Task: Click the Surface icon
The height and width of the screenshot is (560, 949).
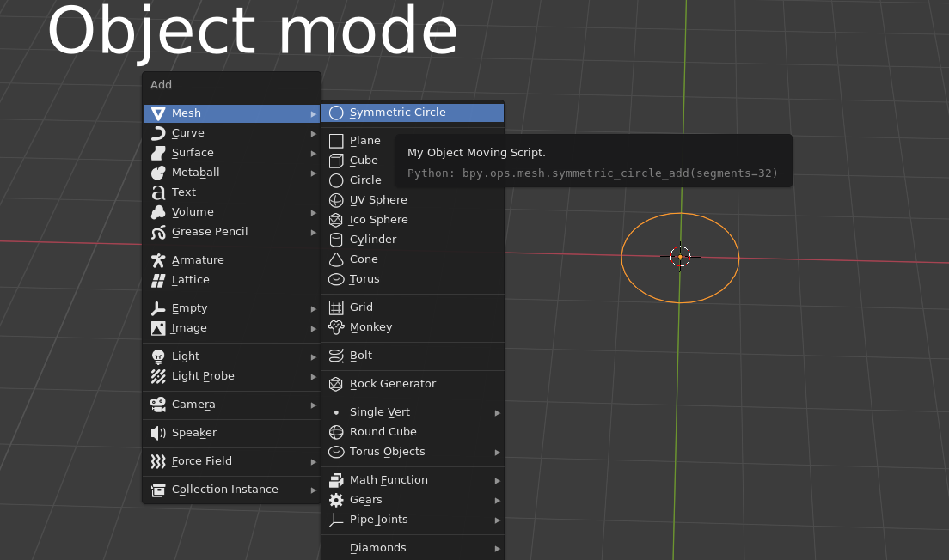Action: pos(158,153)
